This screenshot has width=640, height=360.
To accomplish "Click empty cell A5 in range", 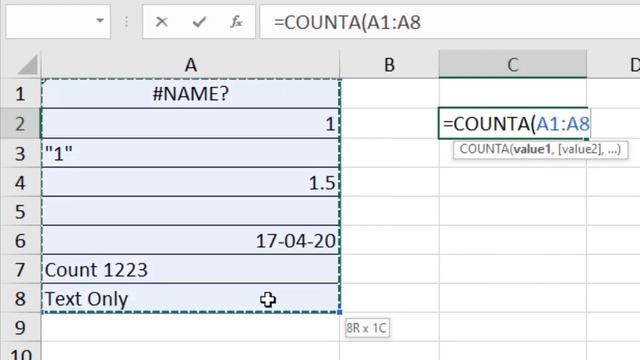I will pyautogui.click(x=191, y=211).
